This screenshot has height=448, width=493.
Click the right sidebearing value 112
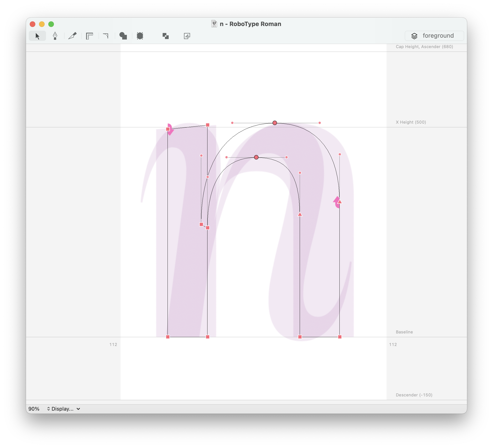click(393, 345)
